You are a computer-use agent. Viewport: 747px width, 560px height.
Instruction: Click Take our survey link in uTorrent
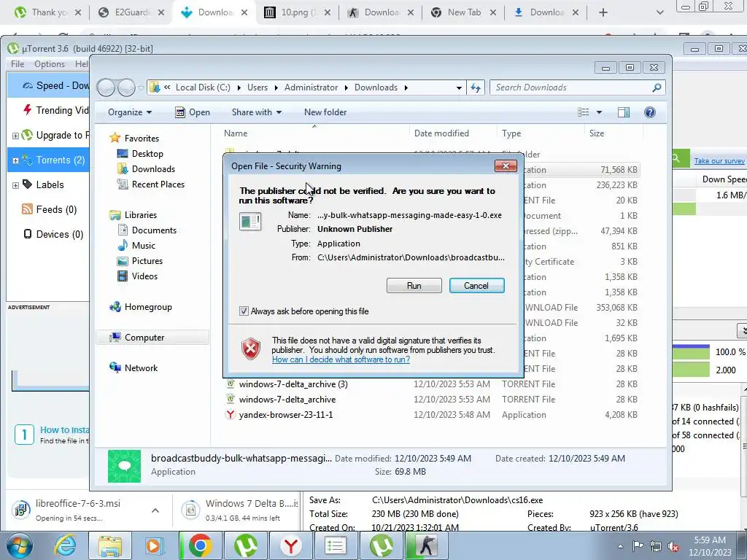(x=719, y=160)
